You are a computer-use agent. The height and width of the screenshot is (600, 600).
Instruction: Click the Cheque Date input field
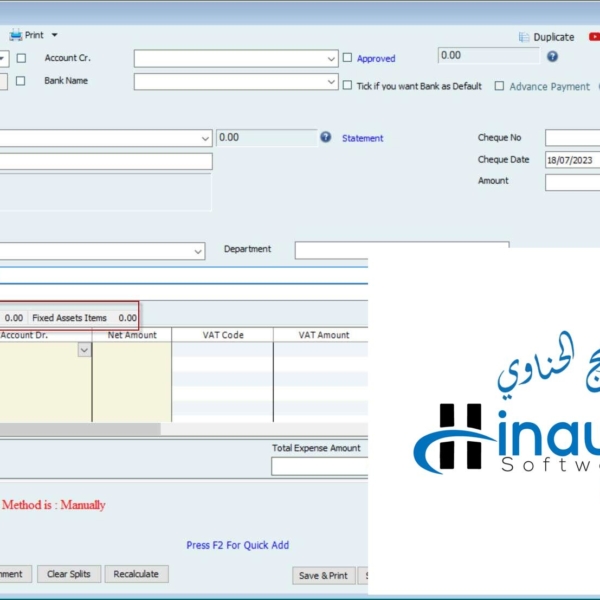[x=571, y=160]
